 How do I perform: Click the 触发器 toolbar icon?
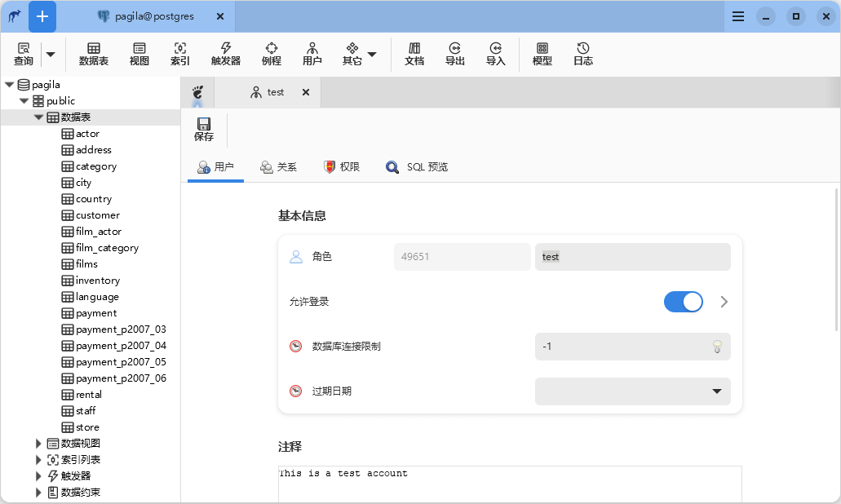pyautogui.click(x=225, y=53)
